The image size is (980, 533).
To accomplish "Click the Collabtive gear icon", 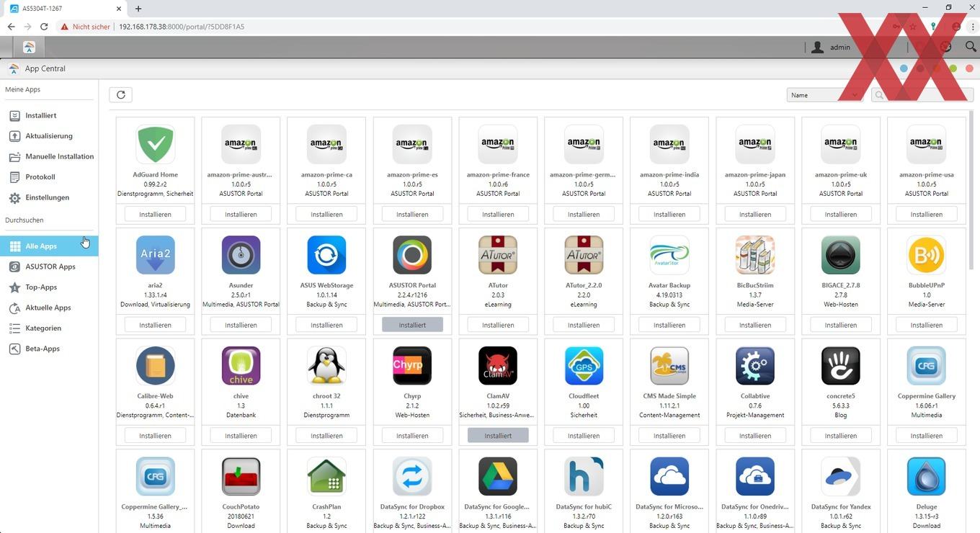I will 755,366.
